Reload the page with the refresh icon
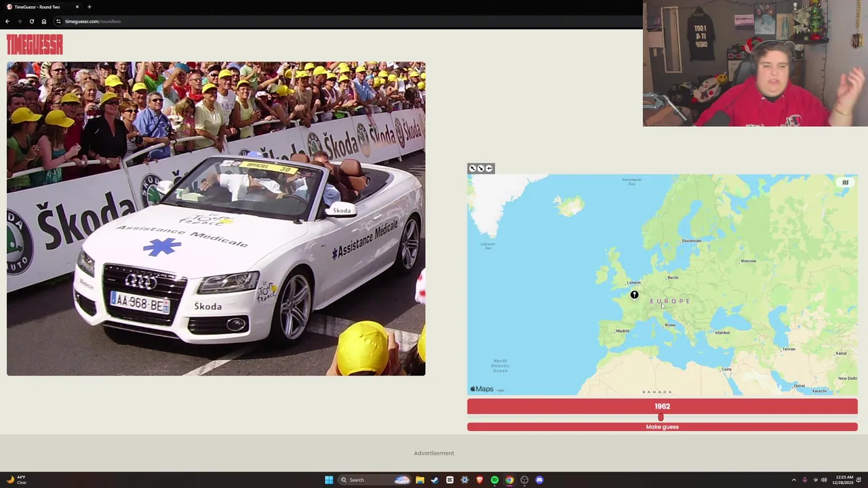868x488 pixels. point(31,21)
